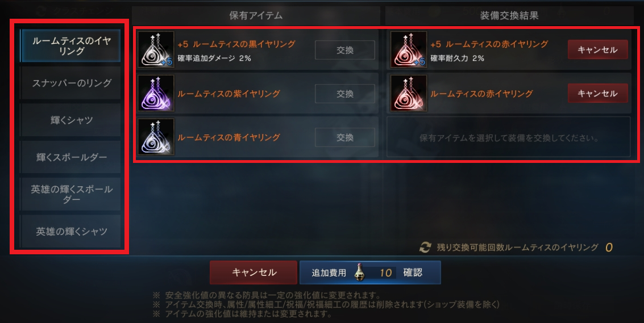Image resolution: width=644 pixels, height=323 pixels.
Task: Select the purple Lumitis earring icon
Action: click(x=156, y=94)
